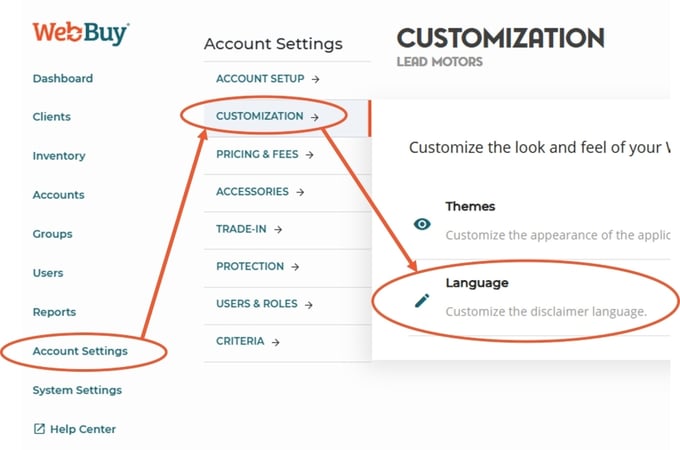Screen dimensions: 680x450
Task: Open Account Settings in the sidebar
Action: click(x=80, y=351)
